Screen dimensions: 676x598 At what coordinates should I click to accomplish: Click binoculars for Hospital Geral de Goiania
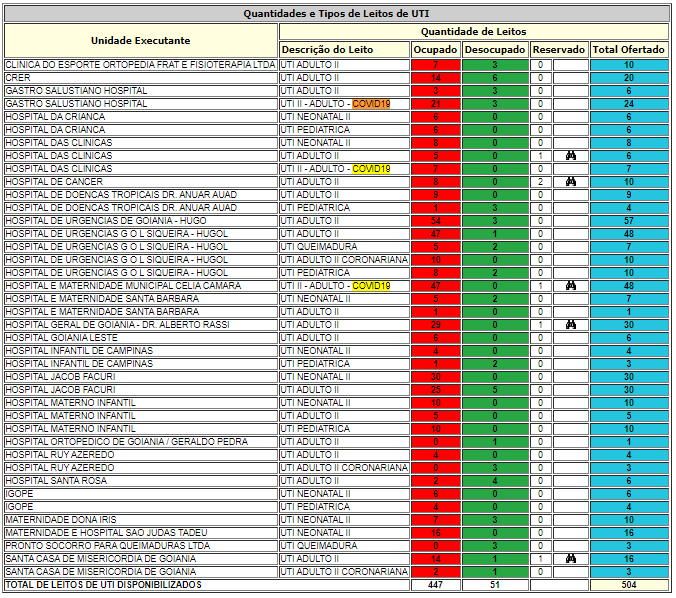pyautogui.click(x=570, y=325)
